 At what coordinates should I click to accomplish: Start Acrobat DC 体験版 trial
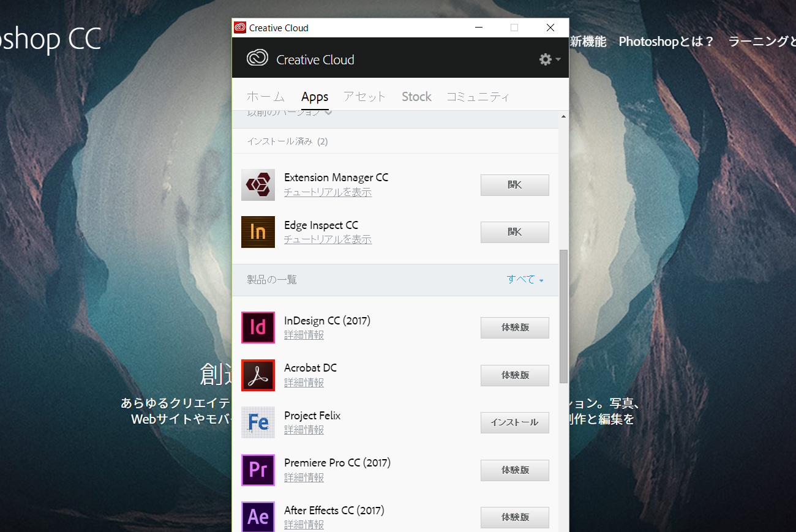click(x=515, y=375)
